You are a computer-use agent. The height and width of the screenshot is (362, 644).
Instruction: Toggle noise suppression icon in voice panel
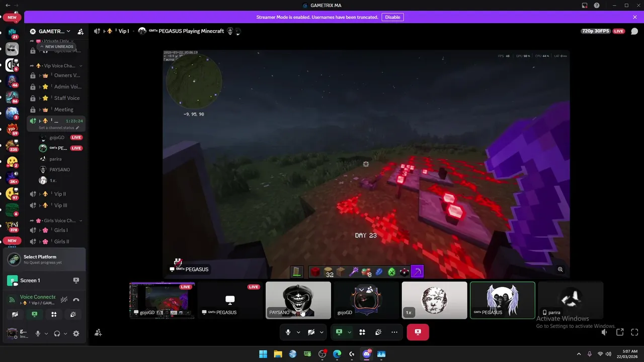pos(64,300)
